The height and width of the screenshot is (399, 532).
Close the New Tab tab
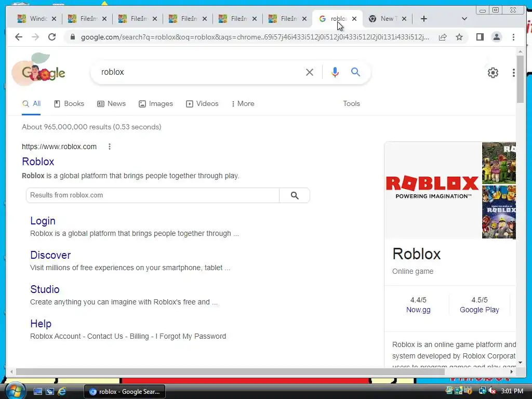[x=404, y=19]
